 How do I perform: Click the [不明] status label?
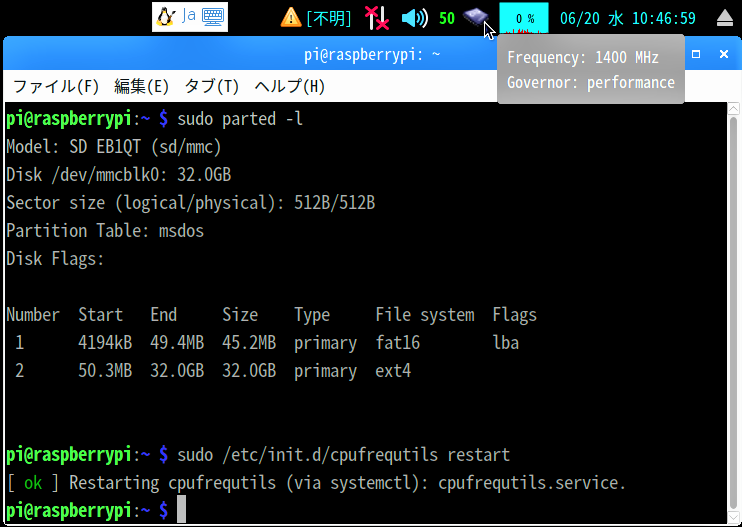329,19
